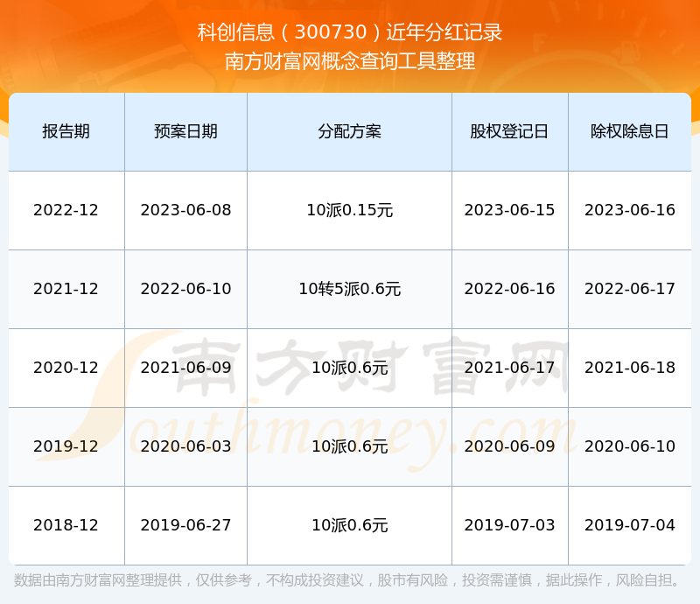Click the 报告期 column header
The image size is (700, 604).
click(66, 131)
